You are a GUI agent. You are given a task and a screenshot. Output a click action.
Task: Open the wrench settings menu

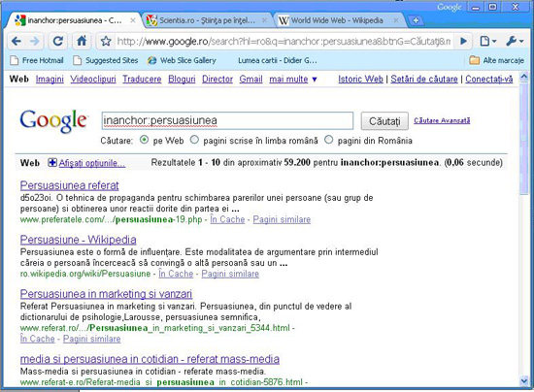click(x=515, y=41)
